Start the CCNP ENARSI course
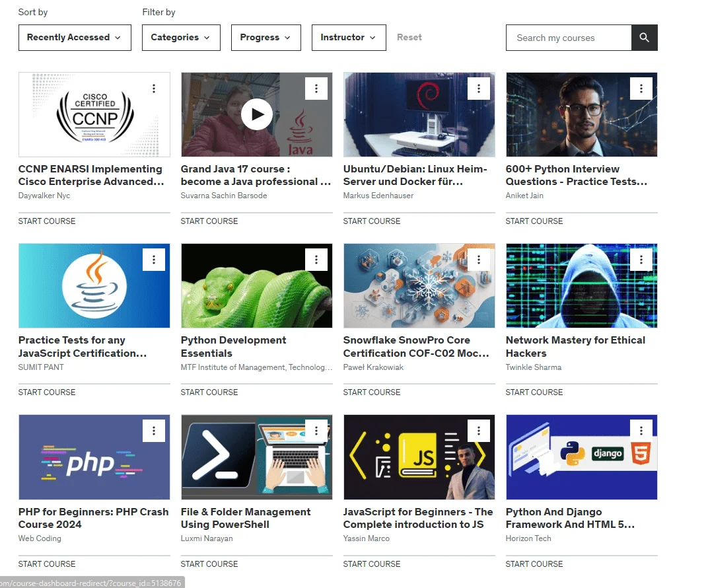Screen dimensions: 708x588 click(x=47, y=221)
